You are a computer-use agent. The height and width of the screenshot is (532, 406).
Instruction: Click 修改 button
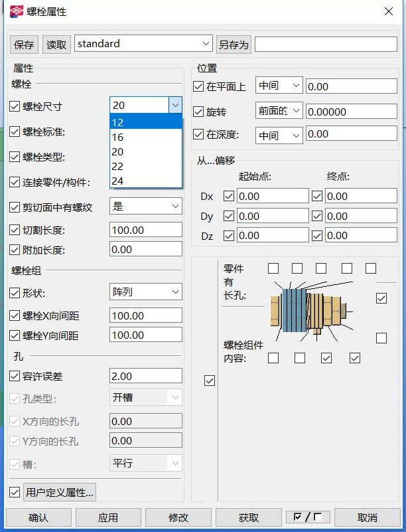pos(178,517)
